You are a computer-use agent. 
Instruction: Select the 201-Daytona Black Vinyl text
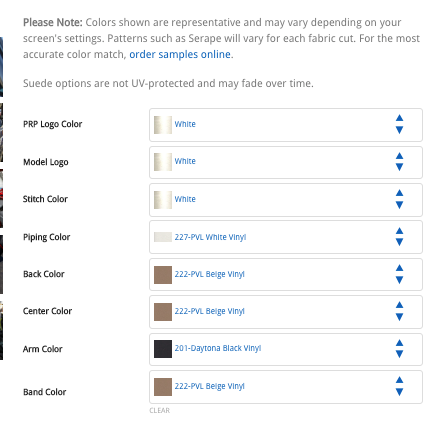tap(218, 348)
